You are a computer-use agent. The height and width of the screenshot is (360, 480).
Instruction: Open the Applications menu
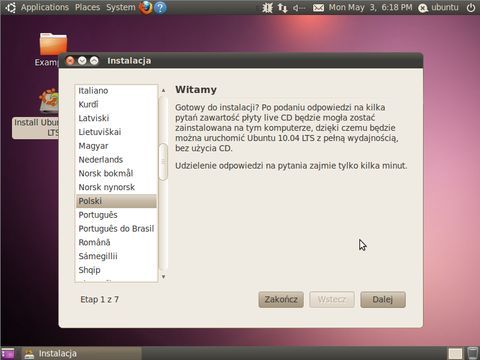(45, 7)
